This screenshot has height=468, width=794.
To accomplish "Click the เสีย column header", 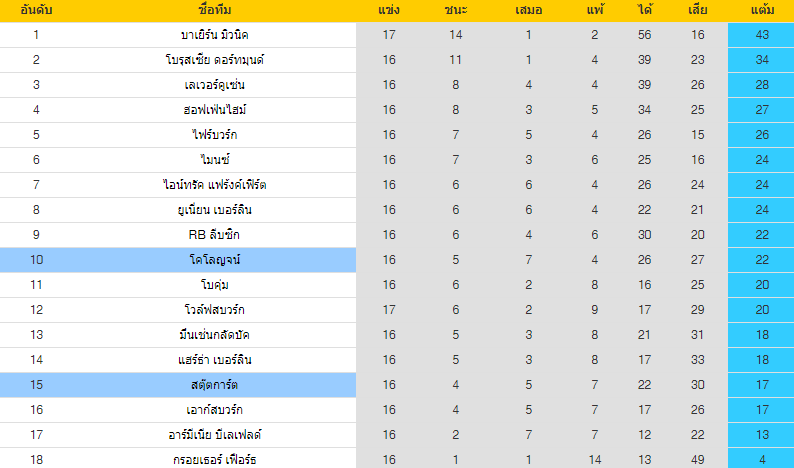I will click(698, 10).
